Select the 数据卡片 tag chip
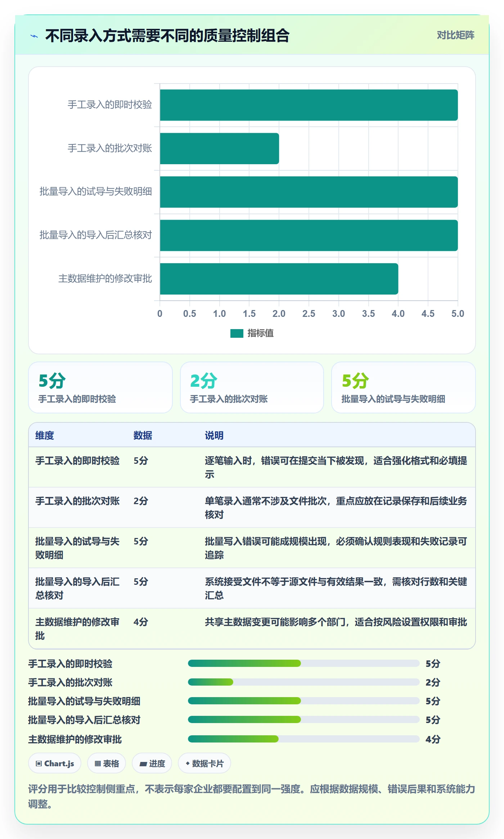 [204, 763]
